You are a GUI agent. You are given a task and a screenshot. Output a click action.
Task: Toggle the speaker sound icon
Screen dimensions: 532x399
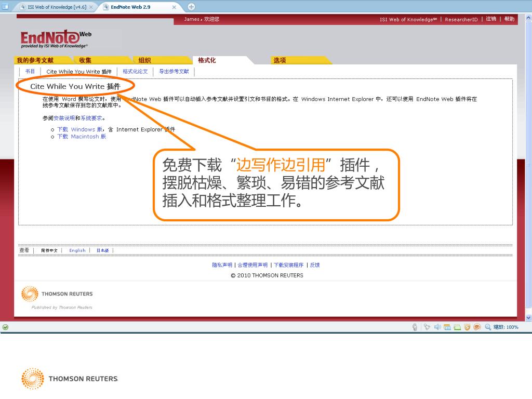pyautogui.click(x=437, y=327)
